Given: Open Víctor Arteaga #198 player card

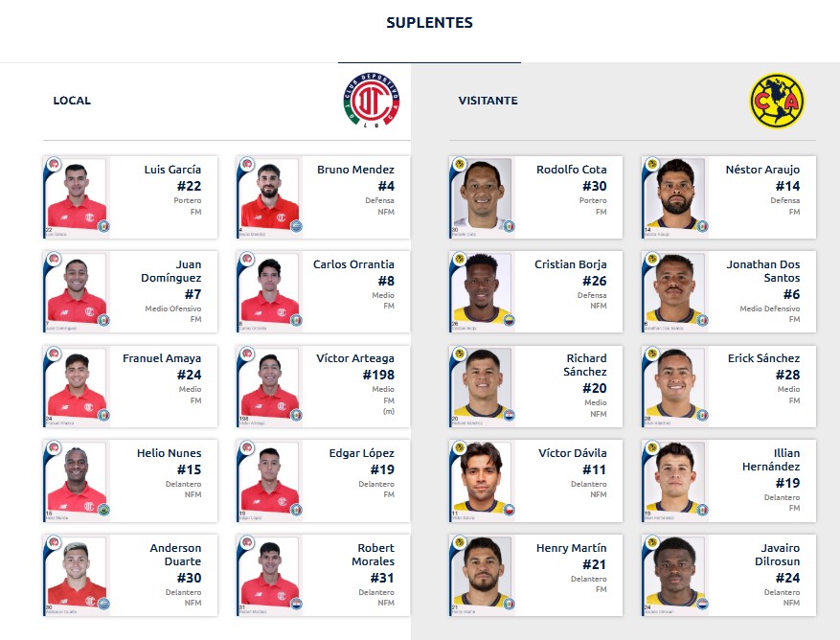Looking at the screenshot, I should (323, 386).
